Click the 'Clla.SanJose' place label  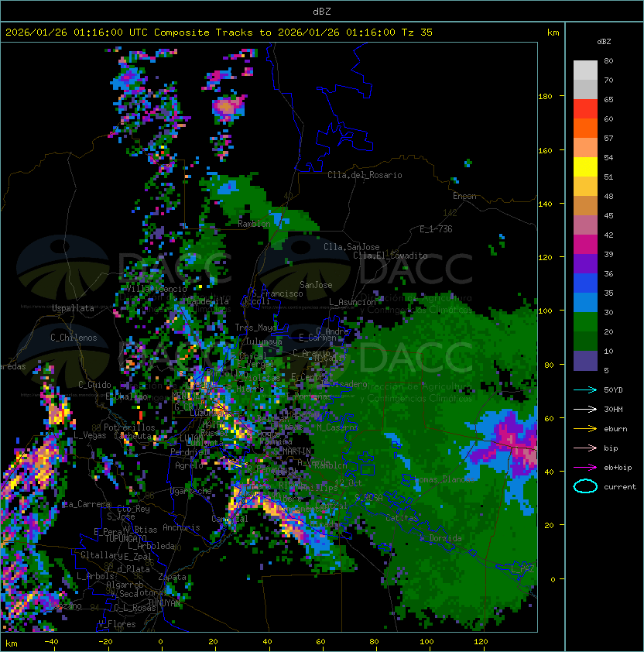(351, 247)
